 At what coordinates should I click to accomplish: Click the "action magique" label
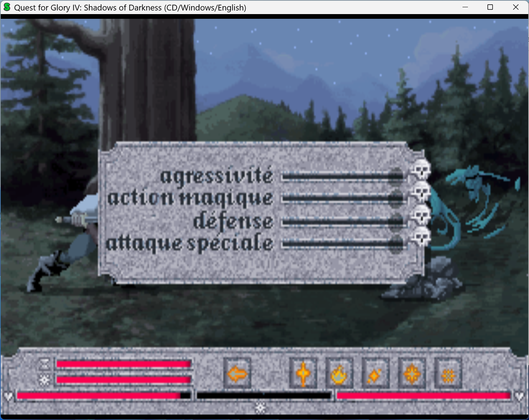[x=190, y=198]
